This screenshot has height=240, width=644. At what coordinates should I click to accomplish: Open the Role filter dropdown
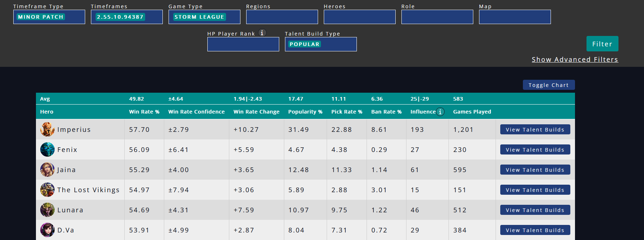pyautogui.click(x=437, y=17)
